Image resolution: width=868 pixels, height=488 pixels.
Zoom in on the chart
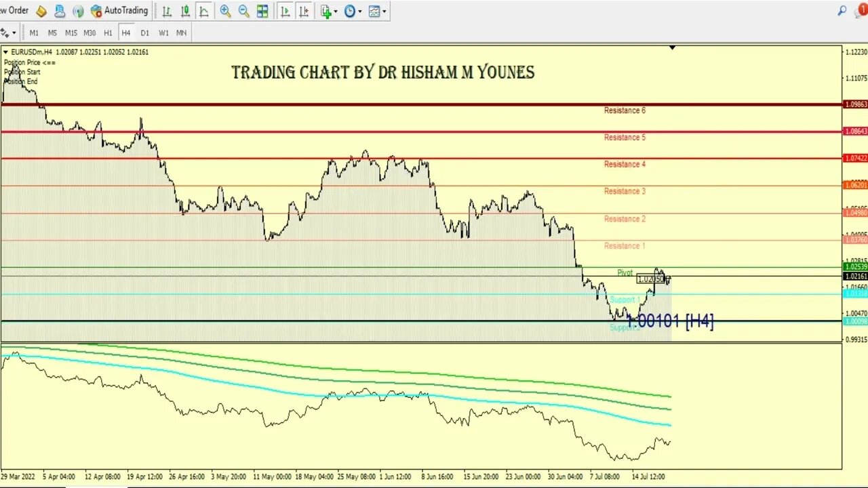point(225,11)
